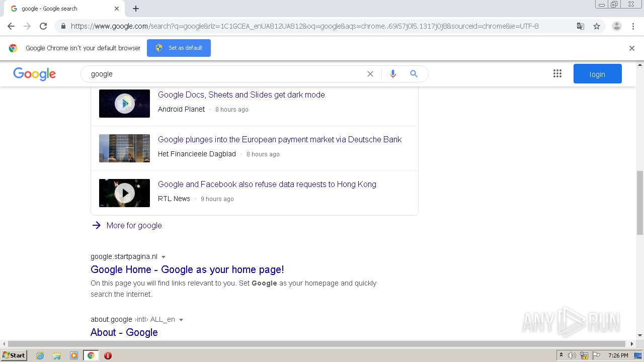Dismiss the default browser notification bar
This screenshot has height=362, width=644.
[x=632, y=48]
